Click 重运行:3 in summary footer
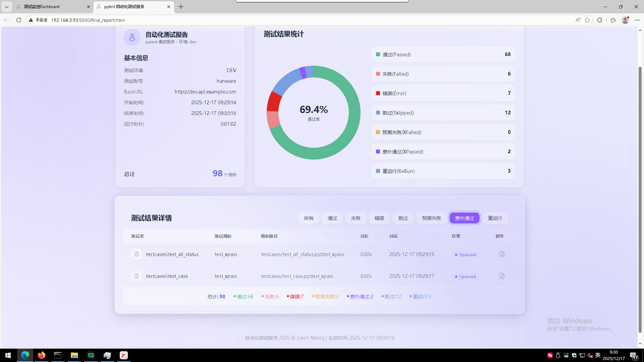Viewport: 644px width, 362px height. [420, 297]
